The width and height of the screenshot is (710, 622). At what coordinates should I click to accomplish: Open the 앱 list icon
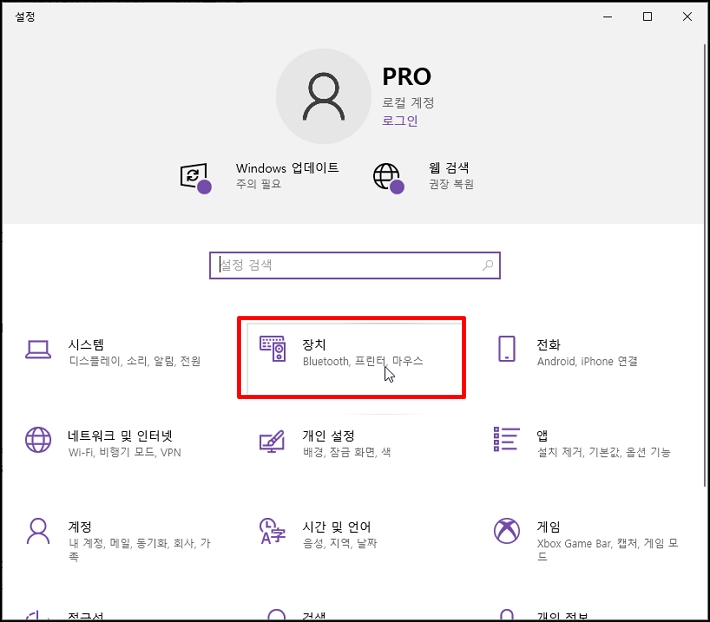pos(506,439)
